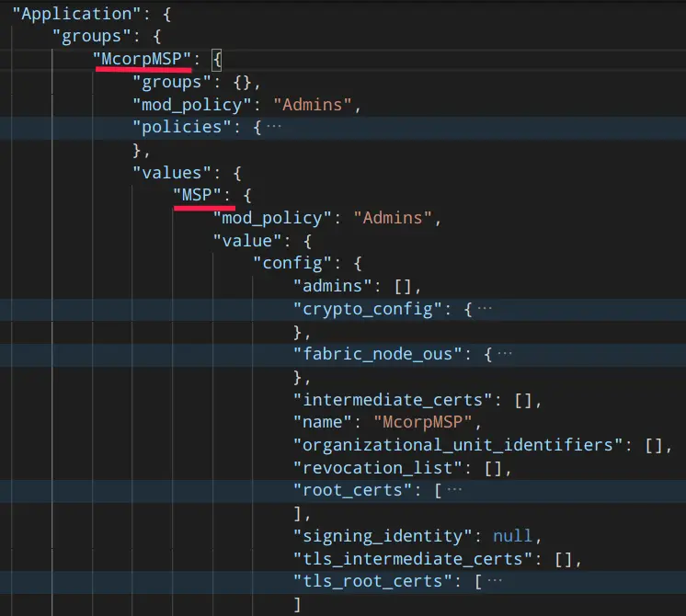This screenshot has width=686, height=616.
Task: Click the "tls_intermediate_certs" key
Action: (x=413, y=559)
